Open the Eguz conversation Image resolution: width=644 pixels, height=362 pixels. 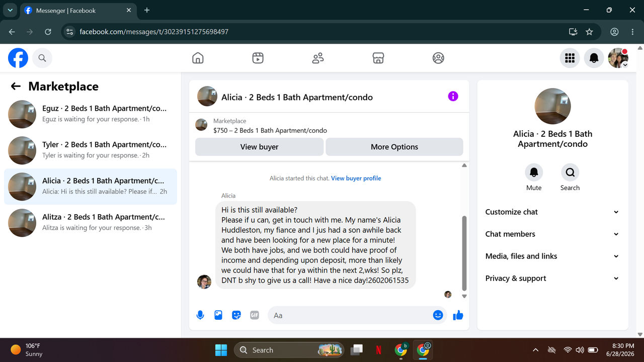point(91,114)
